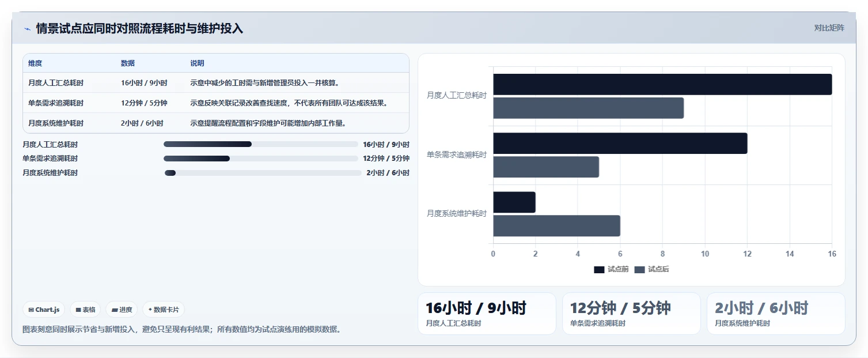
Task: Click the 说明 column header
Action: [197, 63]
